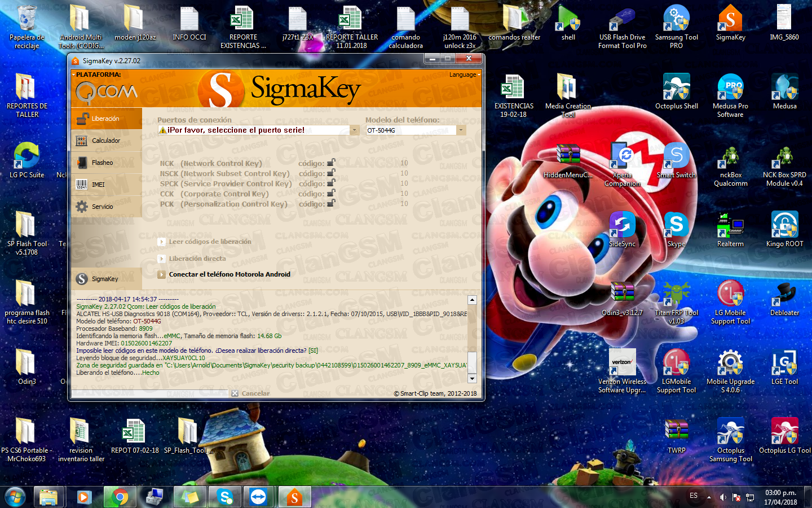812x508 pixels.
Task: Open Mobile Upgrade S 4.0.6 icon
Action: coord(730,371)
